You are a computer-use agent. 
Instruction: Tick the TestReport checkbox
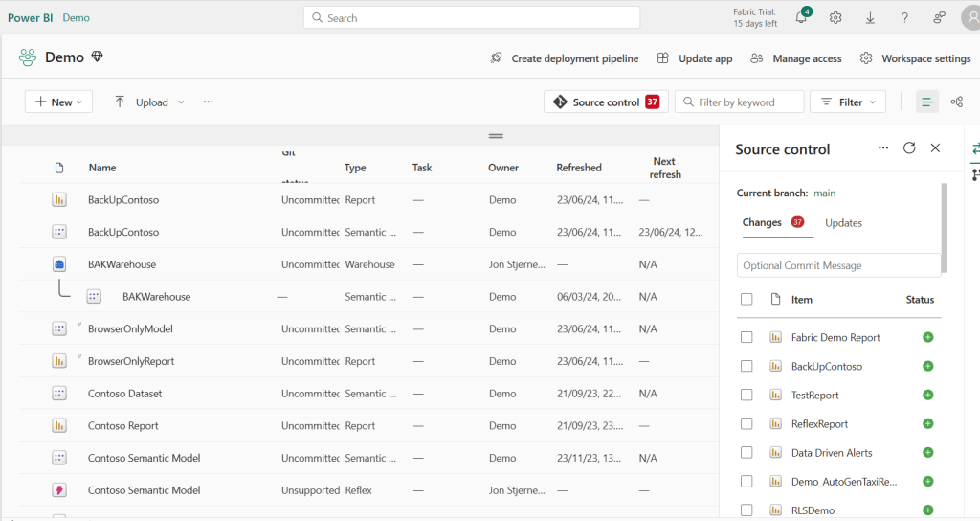[746, 395]
